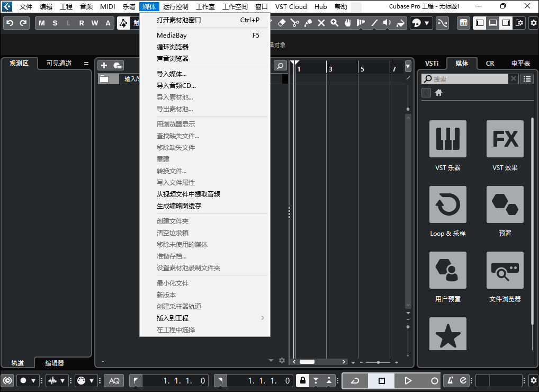Click the VST 乐器 tile in the media rack

point(447,139)
